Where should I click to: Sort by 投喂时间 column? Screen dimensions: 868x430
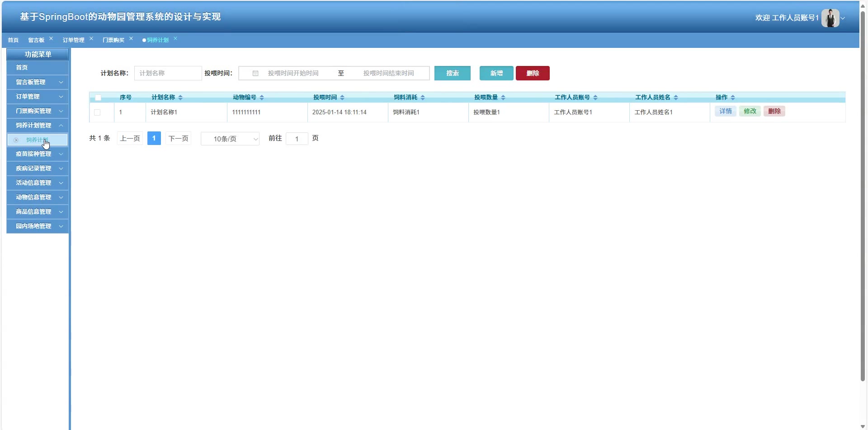pyautogui.click(x=342, y=98)
